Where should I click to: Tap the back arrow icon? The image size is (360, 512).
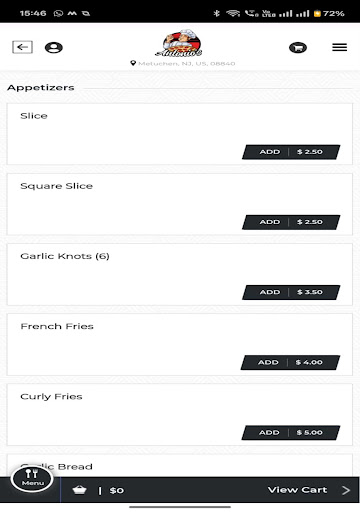22,47
